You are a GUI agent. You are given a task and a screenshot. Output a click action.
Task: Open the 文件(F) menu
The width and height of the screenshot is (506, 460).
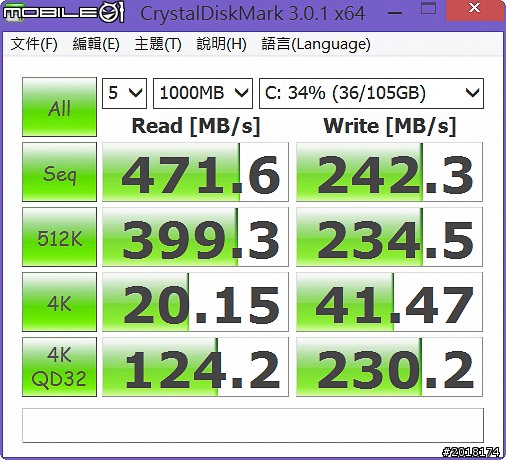pos(34,44)
